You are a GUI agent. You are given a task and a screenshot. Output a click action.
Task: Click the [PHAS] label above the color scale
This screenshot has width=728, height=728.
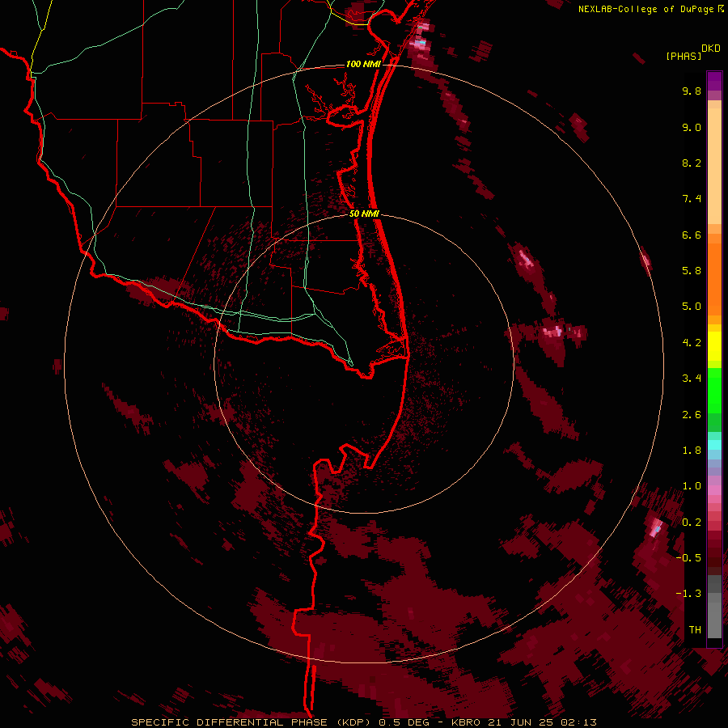(684, 56)
